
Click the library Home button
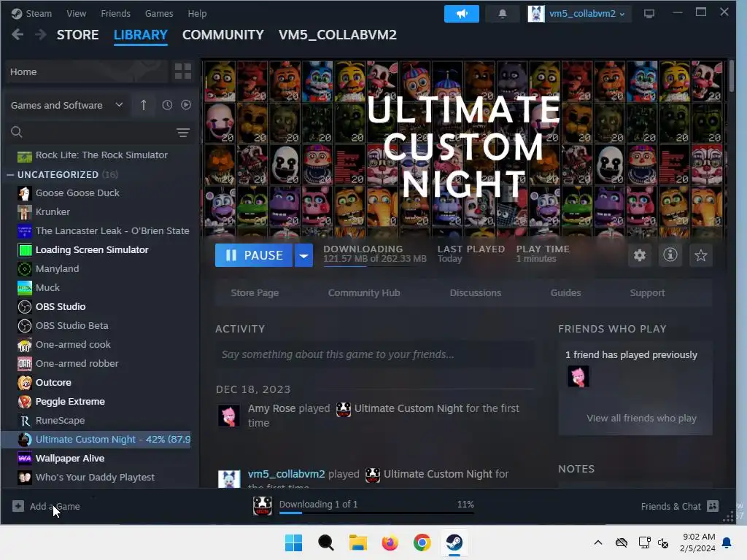coord(87,72)
